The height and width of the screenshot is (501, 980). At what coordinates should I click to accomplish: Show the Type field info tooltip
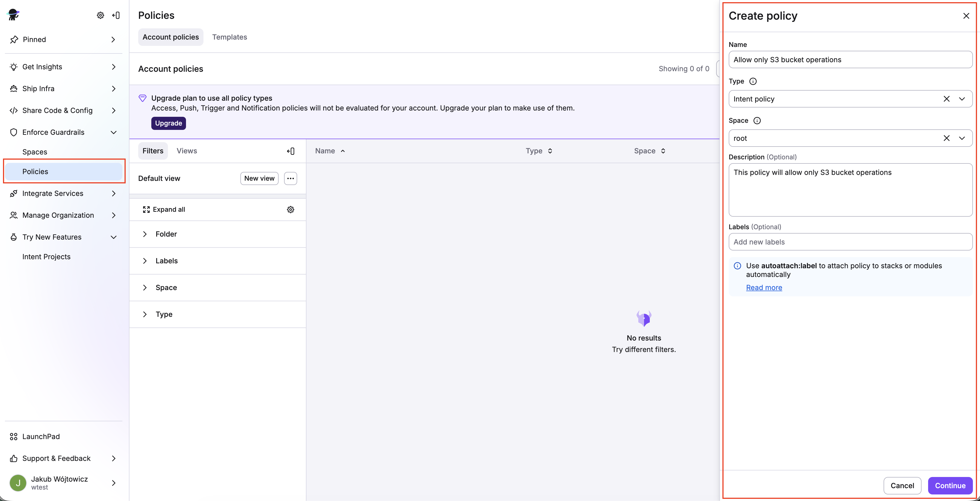point(753,81)
